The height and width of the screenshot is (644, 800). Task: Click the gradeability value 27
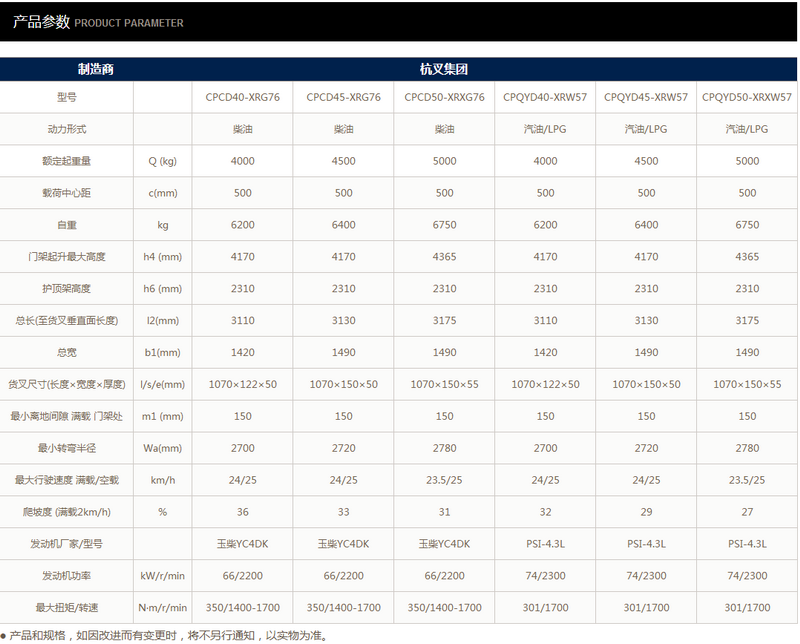[x=747, y=512]
